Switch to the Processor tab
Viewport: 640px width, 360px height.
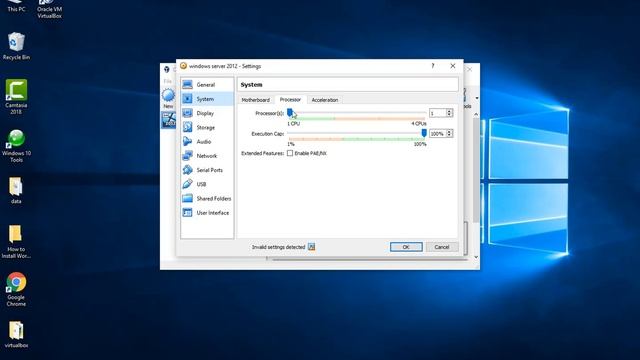tap(290, 100)
